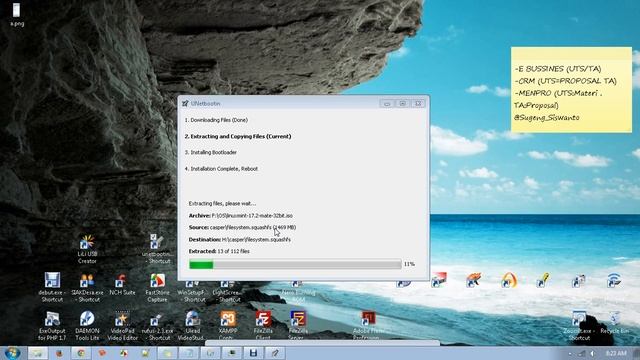Screen dimensions: 640x360
Task: Click '@Sugeng_Siswanto' on sticky note
Action: [547, 118]
